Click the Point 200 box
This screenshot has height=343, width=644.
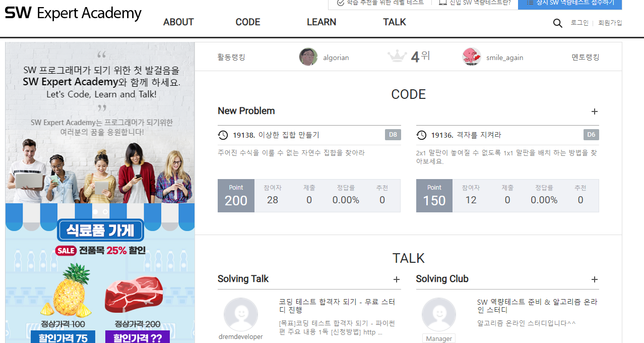(236, 196)
